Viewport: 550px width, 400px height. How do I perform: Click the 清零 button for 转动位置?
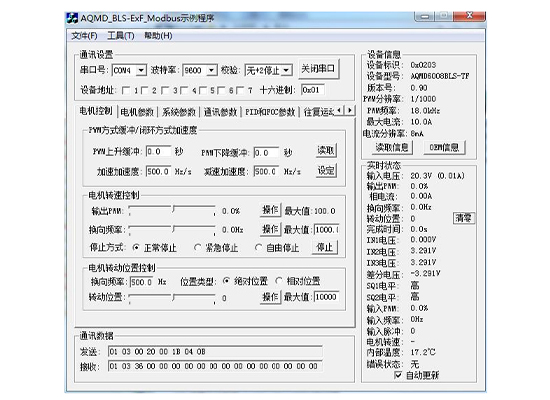463,218
